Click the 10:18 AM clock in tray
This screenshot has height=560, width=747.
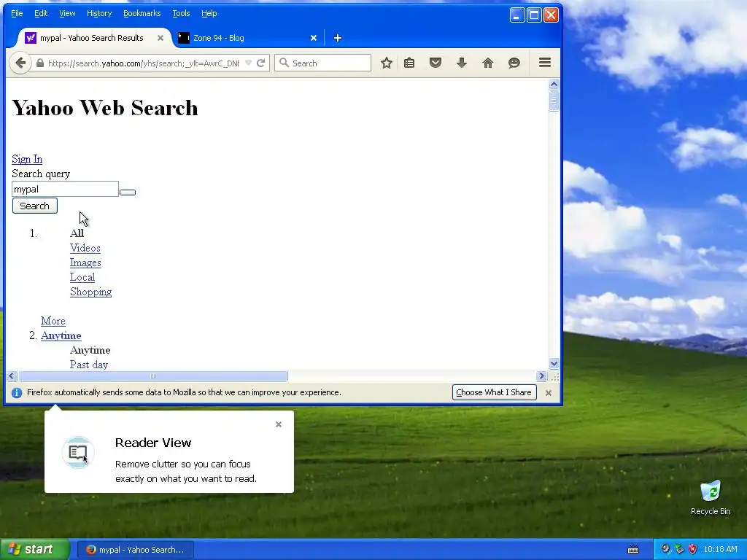[x=720, y=549]
